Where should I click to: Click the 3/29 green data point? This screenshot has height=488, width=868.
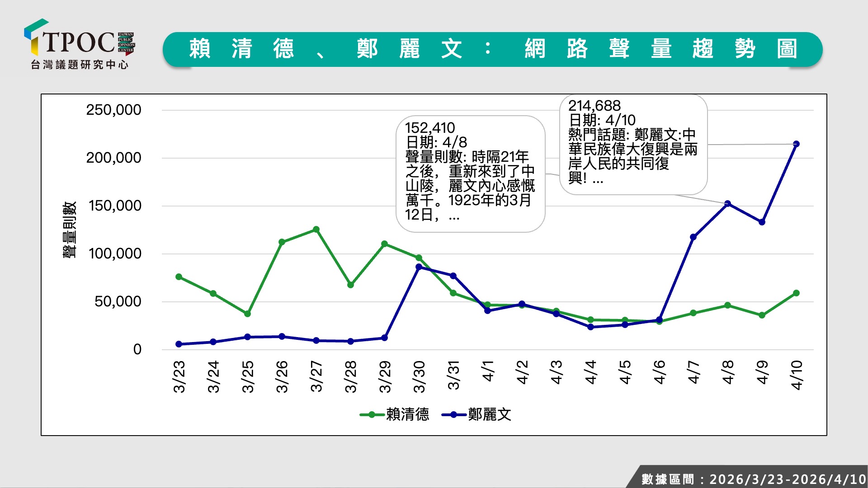click(384, 244)
